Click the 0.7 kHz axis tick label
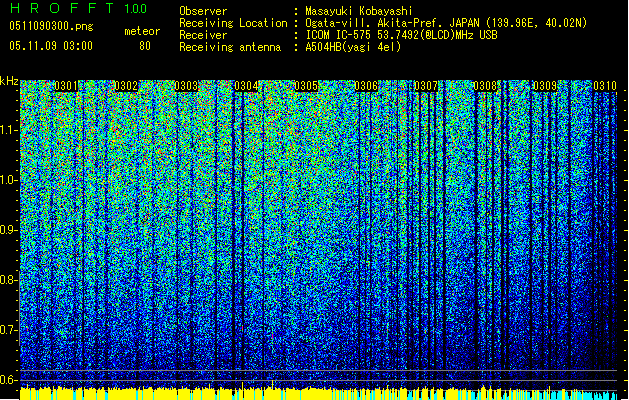 click(x=8, y=330)
